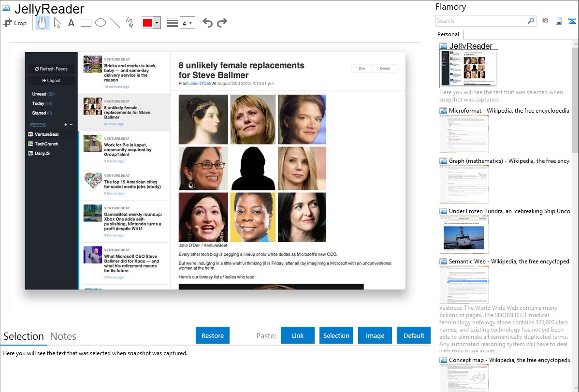Viewport: 579px width, 392px height.
Task: Open the top 15 American cities article
Action: tap(124, 184)
